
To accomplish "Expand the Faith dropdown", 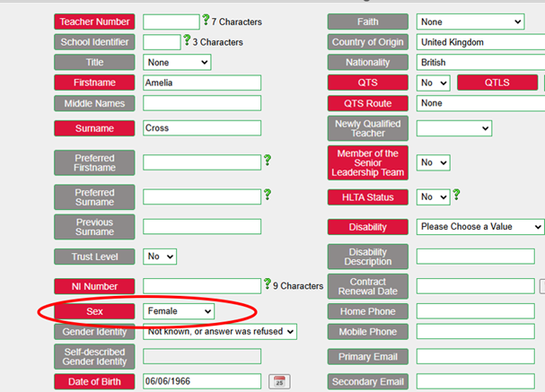I will point(470,22).
